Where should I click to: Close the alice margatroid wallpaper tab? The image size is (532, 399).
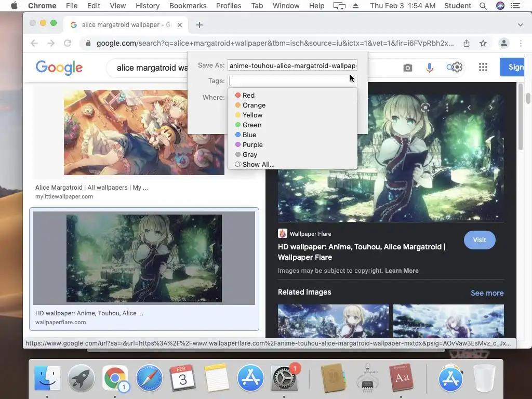tap(180, 25)
